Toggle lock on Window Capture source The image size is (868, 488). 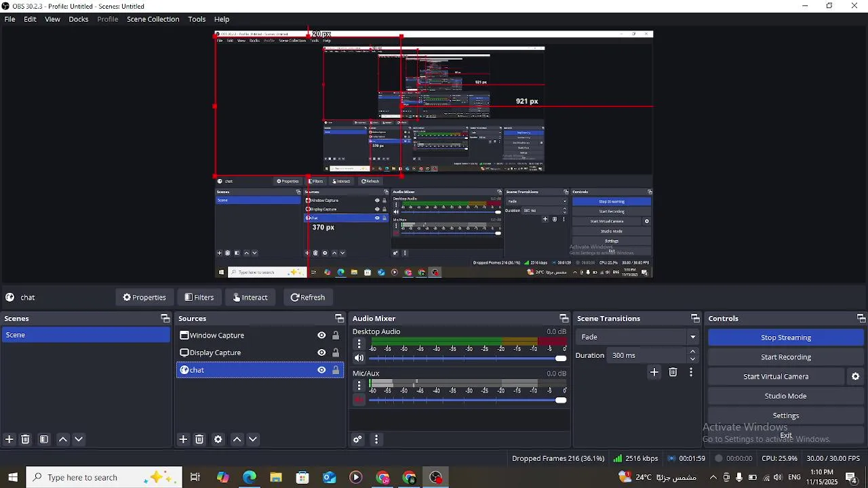(x=336, y=335)
